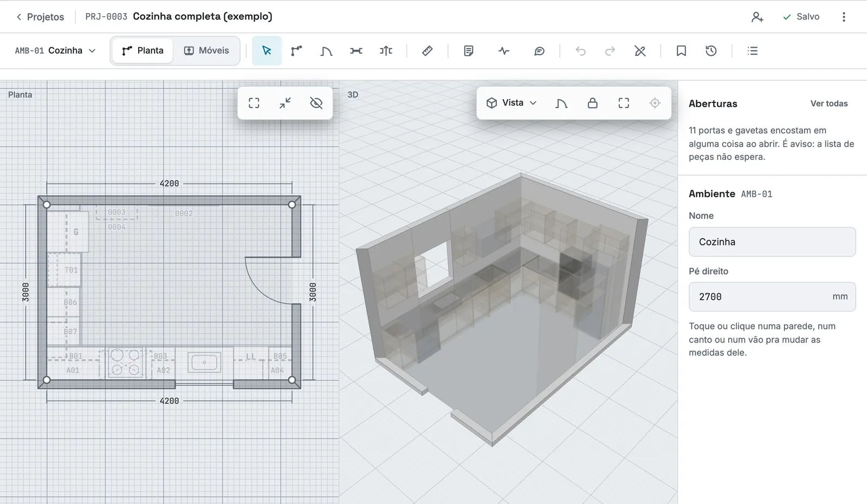Choose the door arc tool in main toolbar
Viewport: 867px width, 504px height.
(x=326, y=50)
